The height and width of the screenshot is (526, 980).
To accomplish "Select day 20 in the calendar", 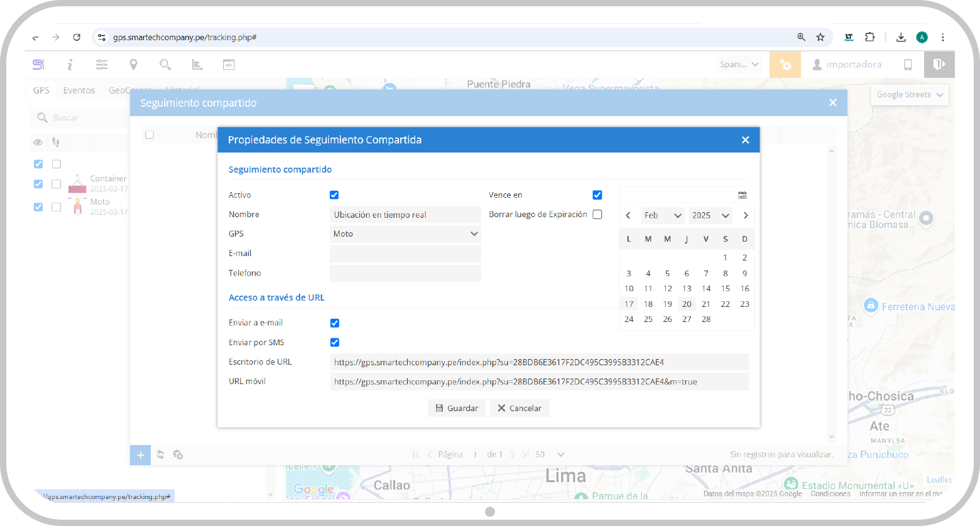I will pyautogui.click(x=687, y=304).
